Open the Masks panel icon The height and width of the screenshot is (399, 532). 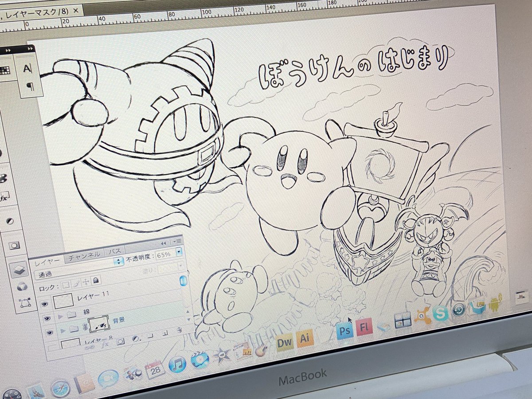point(15,245)
